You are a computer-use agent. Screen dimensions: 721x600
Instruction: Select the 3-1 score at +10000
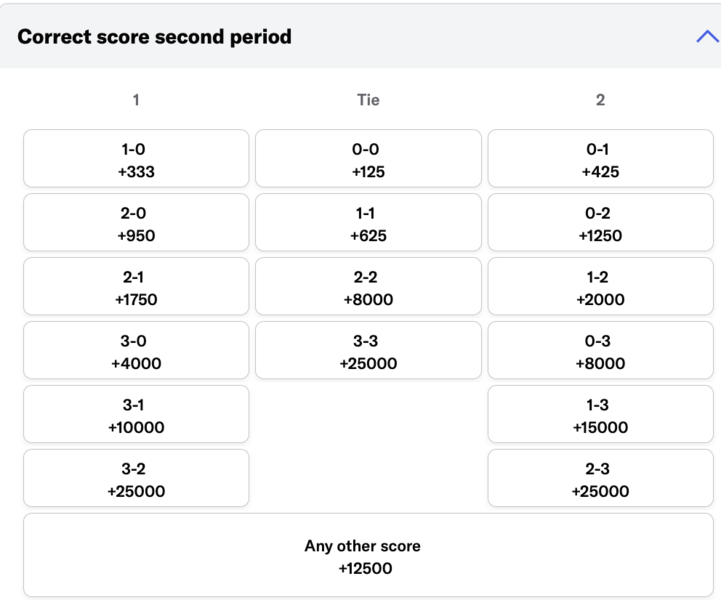(136, 414)
